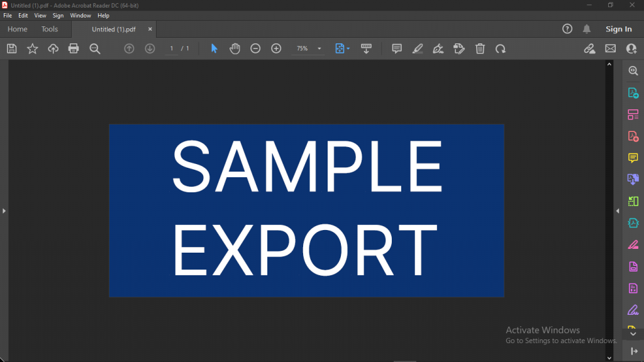644x362 pixels.
Task: Enter a page number in the page field
Action: [x=170, y=48]
